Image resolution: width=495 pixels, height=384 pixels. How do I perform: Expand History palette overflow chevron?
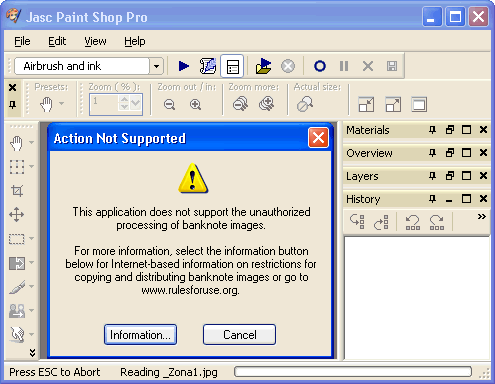tap(482, 217)
